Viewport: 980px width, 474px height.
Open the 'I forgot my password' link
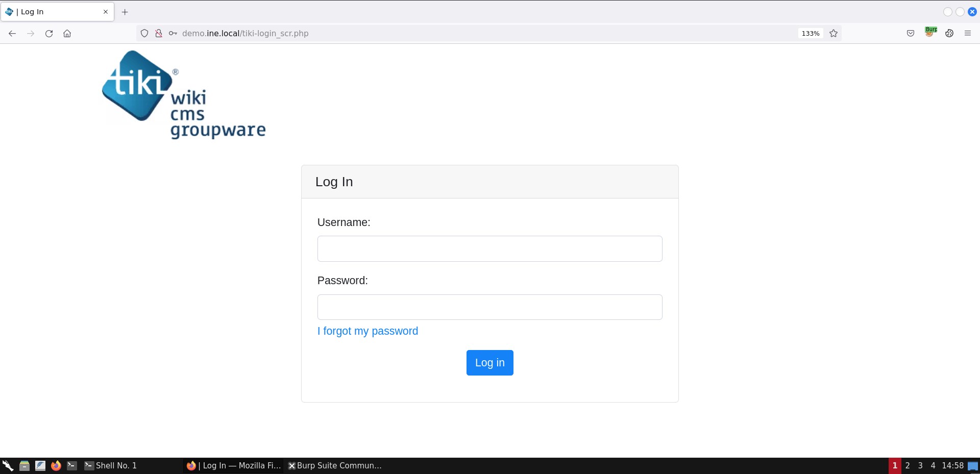(367, 331)
